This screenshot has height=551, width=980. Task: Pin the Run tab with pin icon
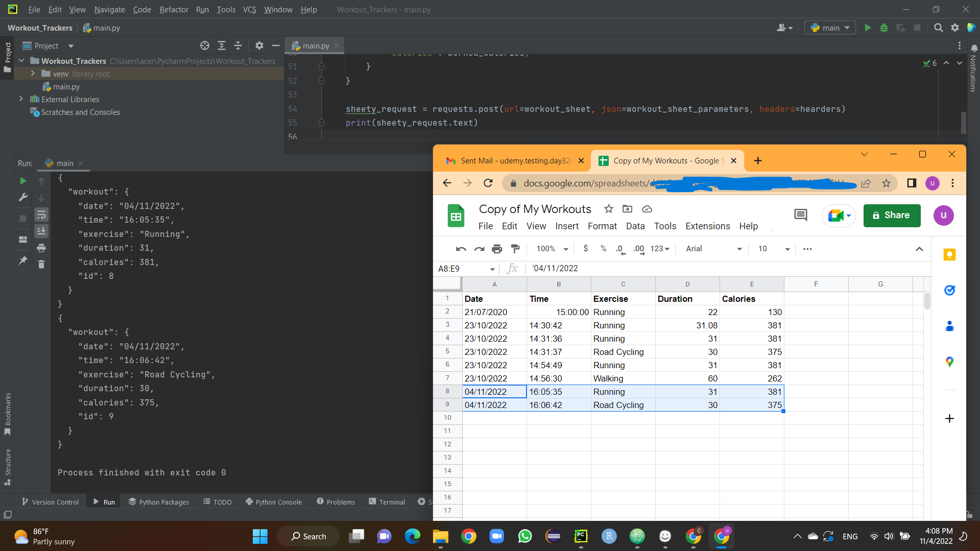[x=23, y=260]
